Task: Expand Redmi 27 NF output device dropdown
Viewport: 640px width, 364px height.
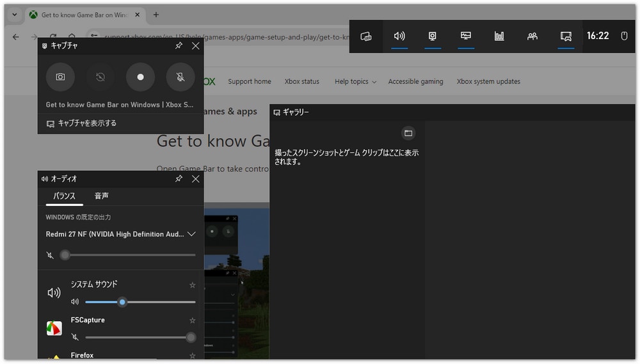Action: 191,234
